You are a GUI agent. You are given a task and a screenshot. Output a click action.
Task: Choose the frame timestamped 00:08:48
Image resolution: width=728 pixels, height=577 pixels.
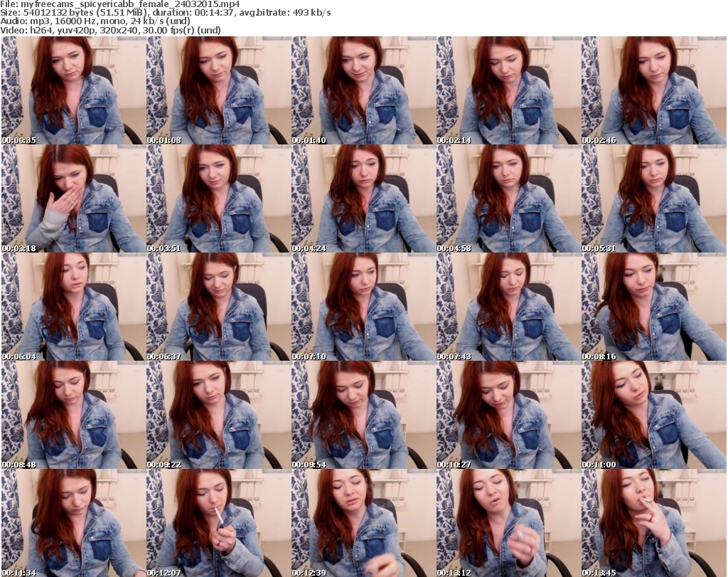(73, 415)
